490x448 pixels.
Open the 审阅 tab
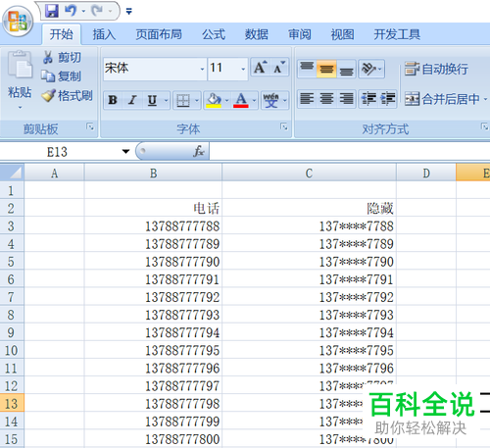point(300,34)
